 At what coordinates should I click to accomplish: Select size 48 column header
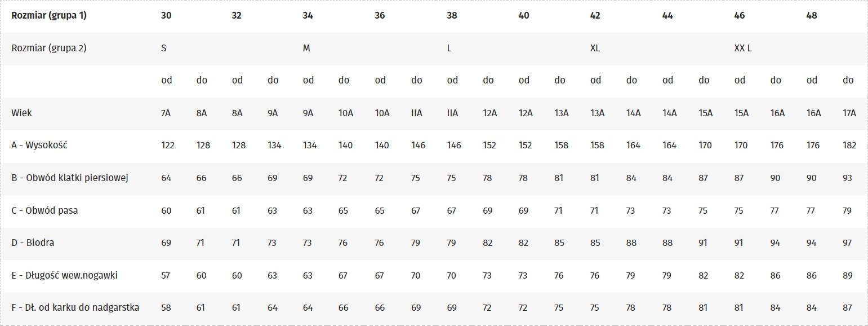tap(812, 16)
